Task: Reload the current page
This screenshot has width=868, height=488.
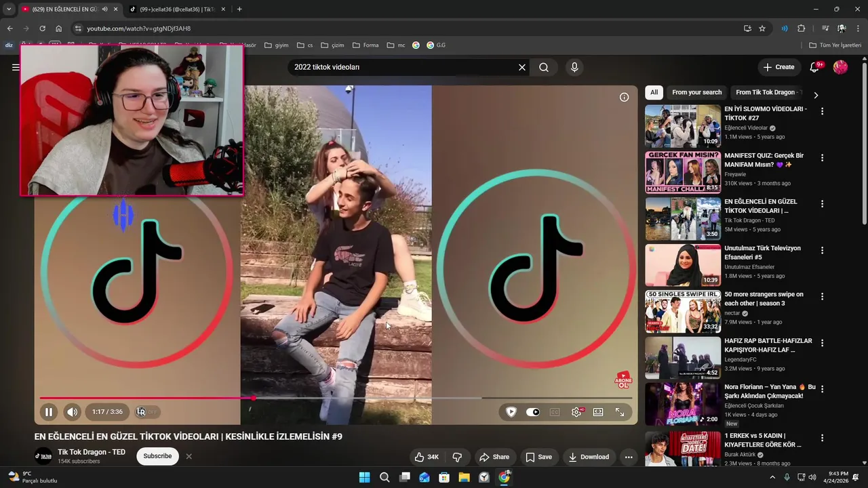Action: pos(42,28)
